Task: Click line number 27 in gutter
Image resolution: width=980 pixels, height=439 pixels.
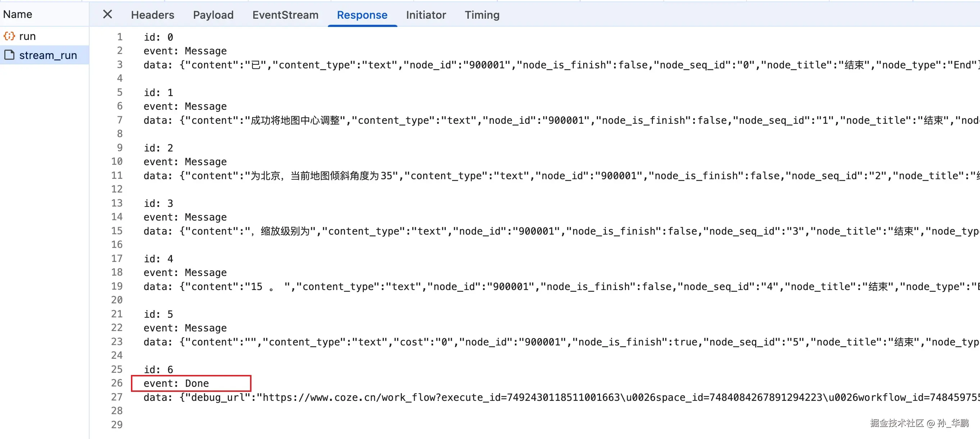Action: click(117, 397)
